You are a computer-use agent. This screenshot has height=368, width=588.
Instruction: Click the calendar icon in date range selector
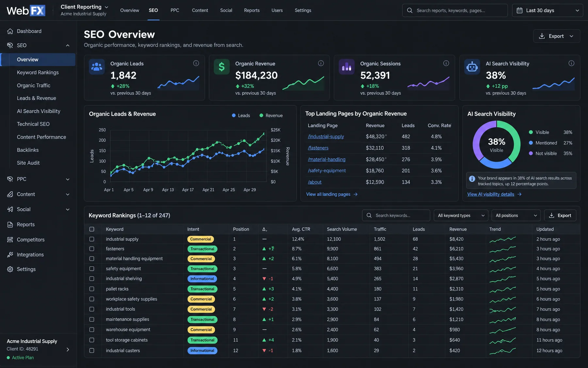(x=519, y=10)
